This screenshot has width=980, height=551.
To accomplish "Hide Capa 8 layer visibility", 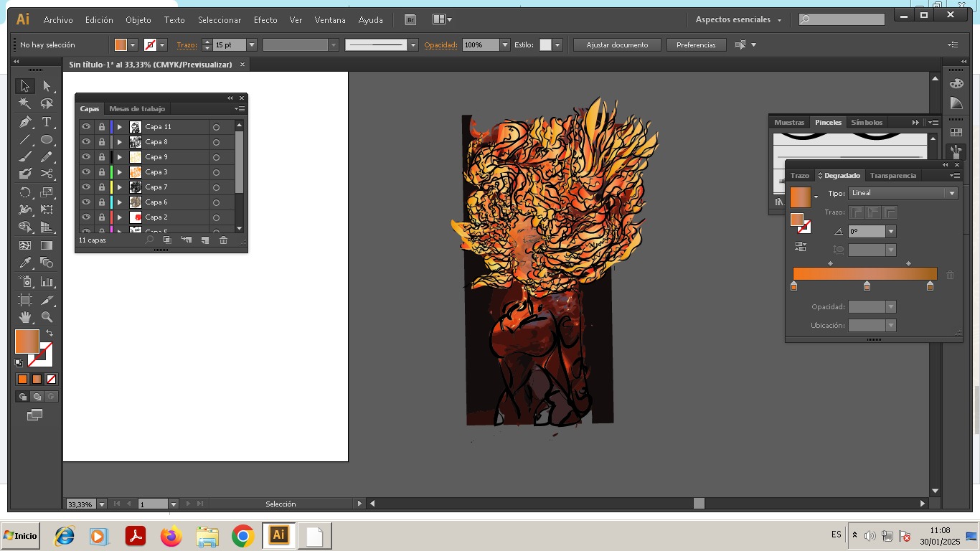I will 86,142.
